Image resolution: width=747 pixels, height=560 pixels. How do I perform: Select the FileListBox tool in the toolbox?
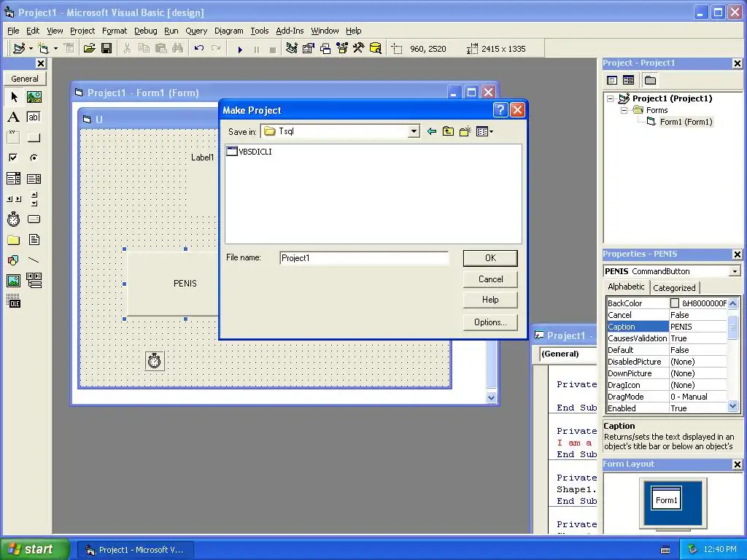coord(34,239)
